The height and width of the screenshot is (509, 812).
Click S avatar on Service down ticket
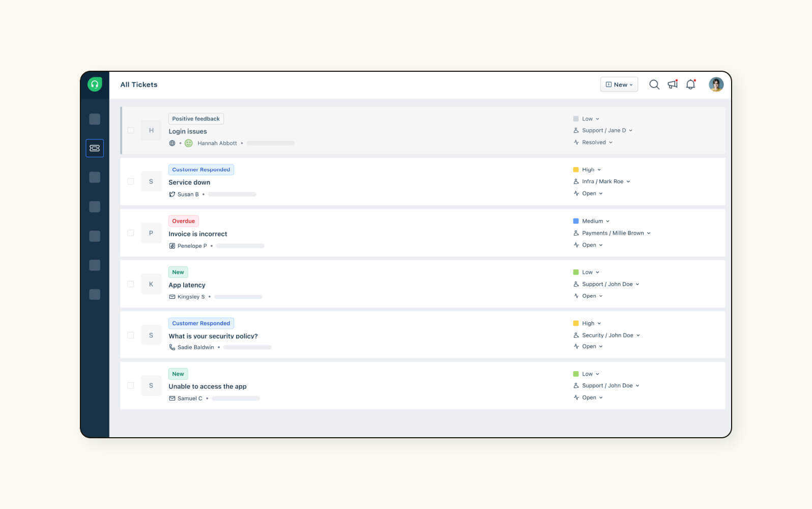pos(151,181)
